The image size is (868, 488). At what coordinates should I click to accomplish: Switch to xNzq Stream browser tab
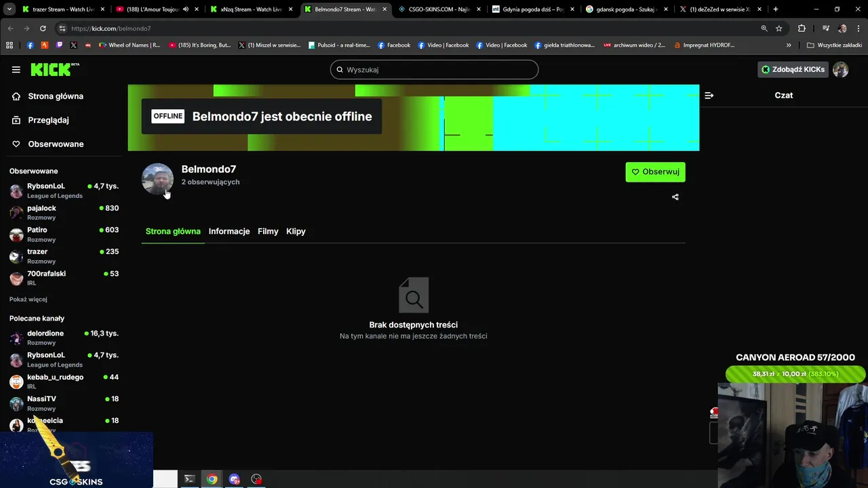[251, 9]
